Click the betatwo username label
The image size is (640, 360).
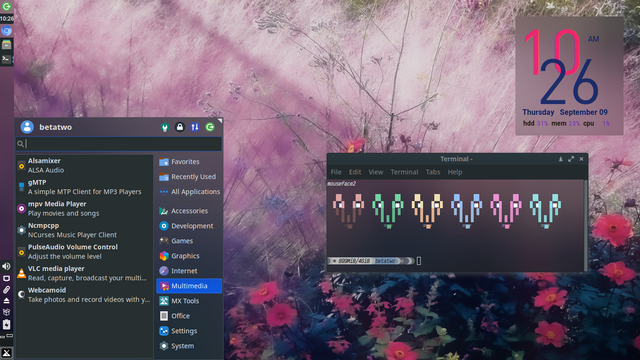point(56,127)
